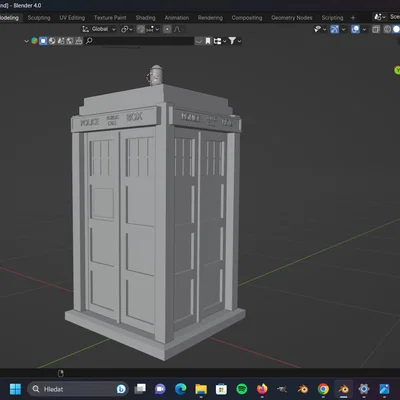Switch to the Sculpting workspace tab
The image size is (400, 400).
point(39,18)
